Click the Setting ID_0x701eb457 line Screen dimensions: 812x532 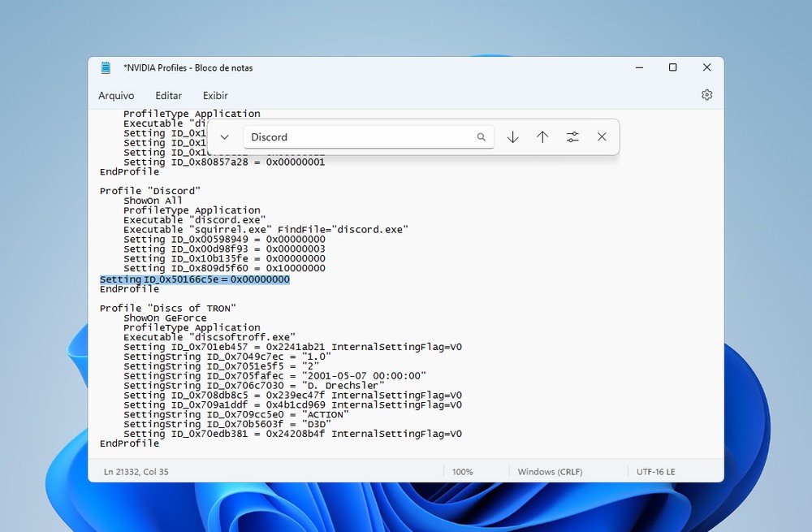click(x=292, y=347)
